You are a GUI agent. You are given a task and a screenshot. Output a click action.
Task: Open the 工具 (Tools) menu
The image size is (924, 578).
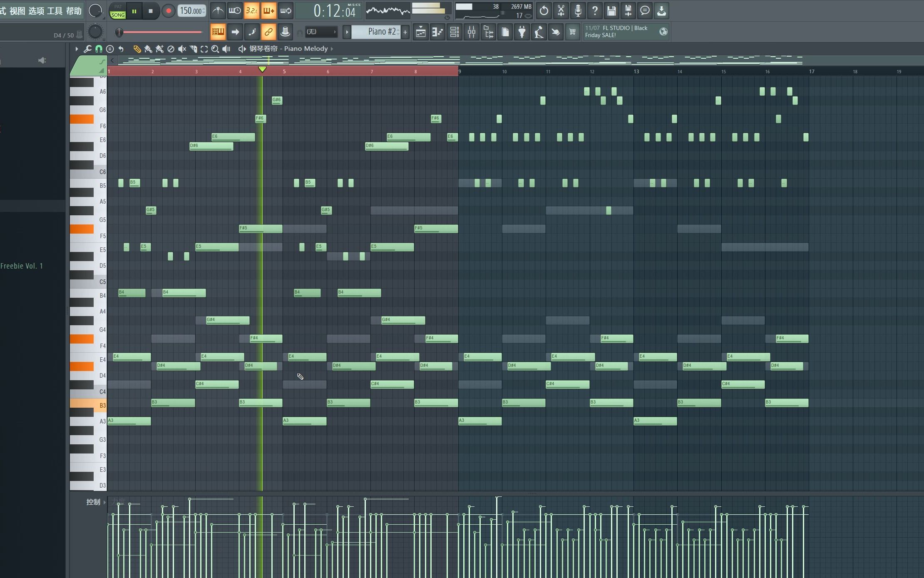click(55, 11)
